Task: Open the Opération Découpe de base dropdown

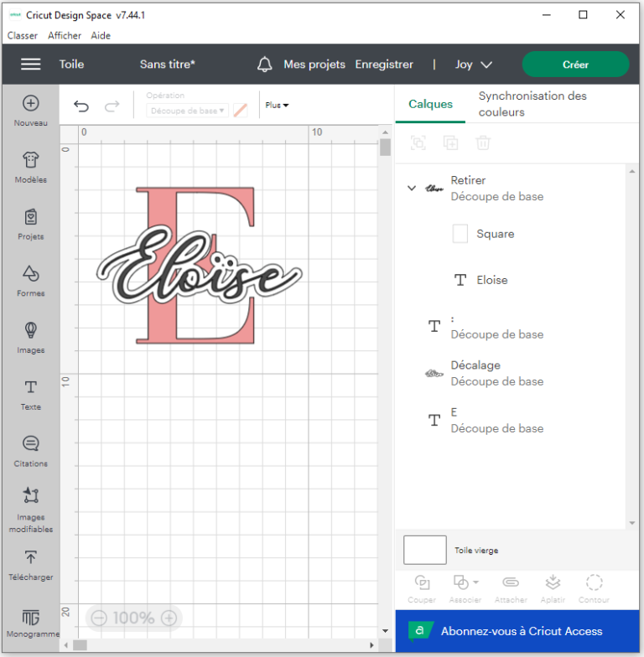Action: (x=187, y=111)
